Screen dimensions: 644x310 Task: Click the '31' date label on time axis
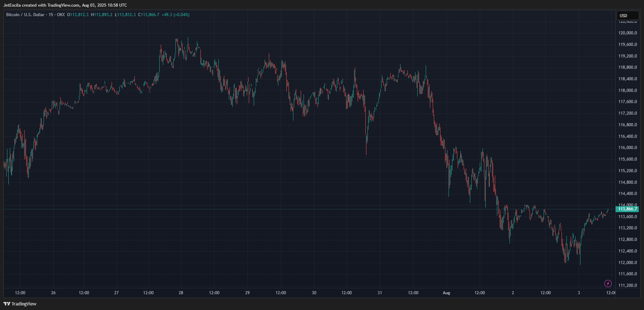point(379,293)
